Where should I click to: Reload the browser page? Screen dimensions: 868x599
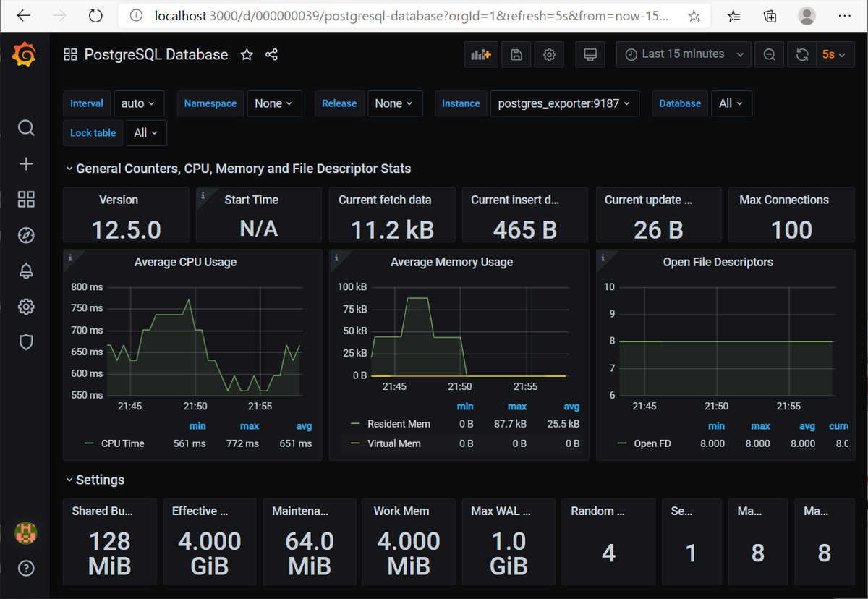95,15
